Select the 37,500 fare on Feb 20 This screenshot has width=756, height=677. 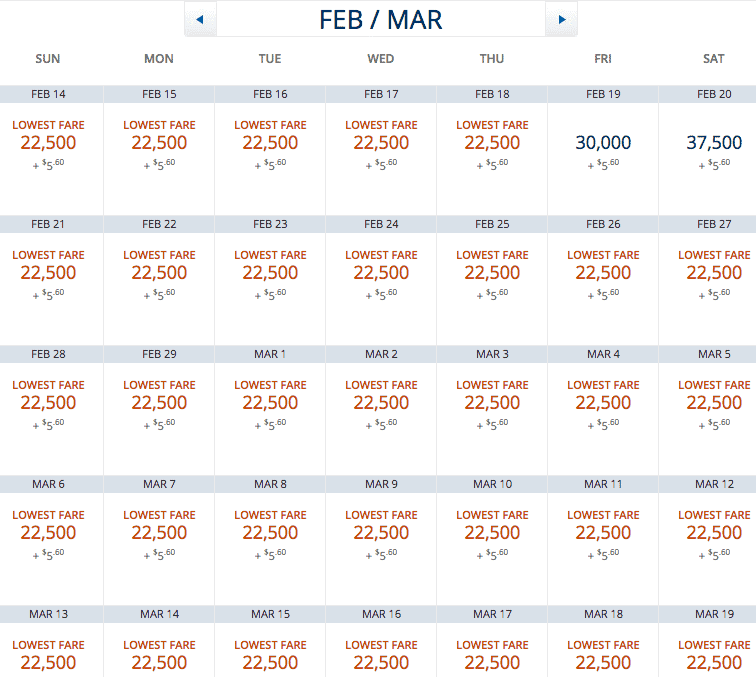(714, 144)
